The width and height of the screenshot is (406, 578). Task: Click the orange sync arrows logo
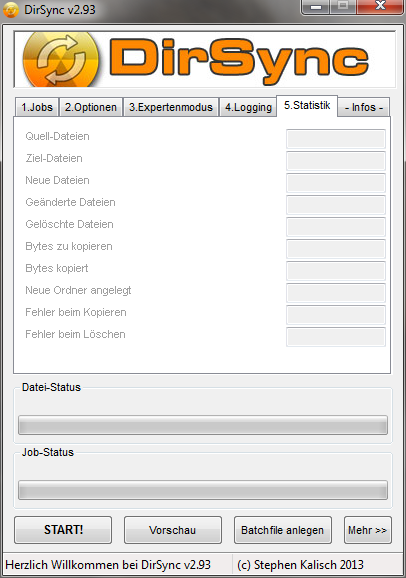click(61, 60)
